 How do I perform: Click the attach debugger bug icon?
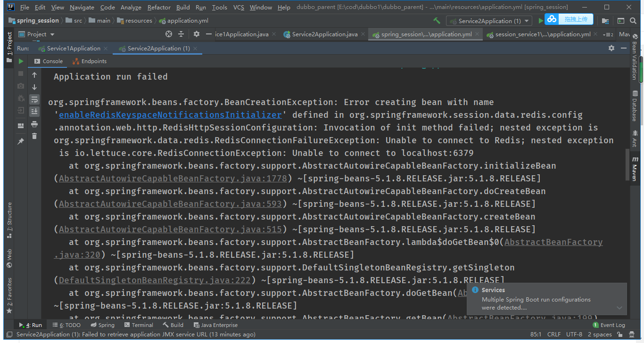click(x=21, y=98)
